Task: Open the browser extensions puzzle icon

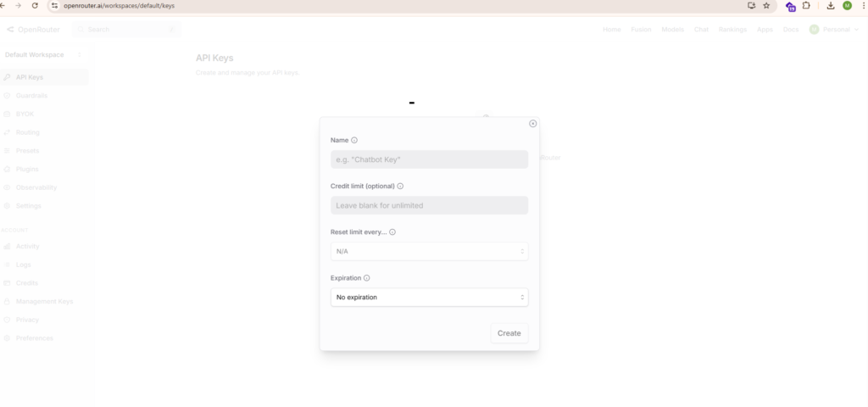Action: [x=806, y=5]
